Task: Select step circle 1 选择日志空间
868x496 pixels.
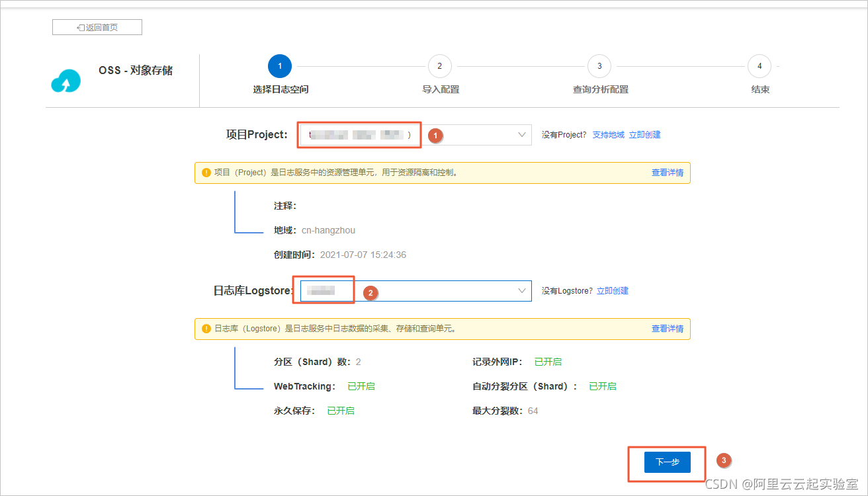Action: point(279,66)
